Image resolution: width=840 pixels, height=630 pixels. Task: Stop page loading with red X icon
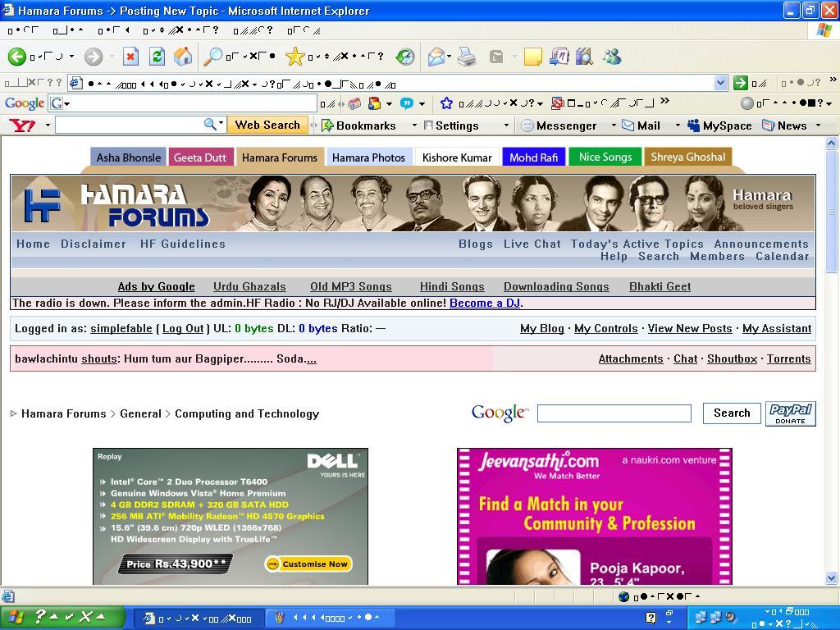click(130, 57)
